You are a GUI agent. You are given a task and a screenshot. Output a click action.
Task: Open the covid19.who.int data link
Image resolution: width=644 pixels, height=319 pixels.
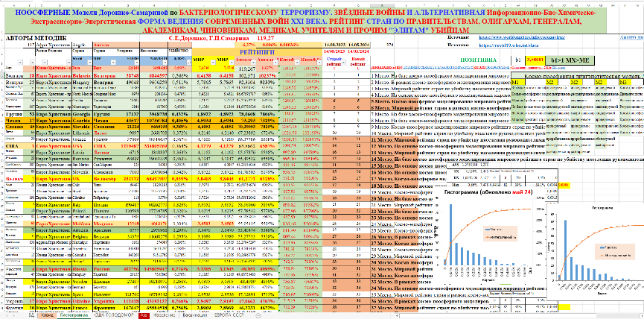tap(508, 45)
